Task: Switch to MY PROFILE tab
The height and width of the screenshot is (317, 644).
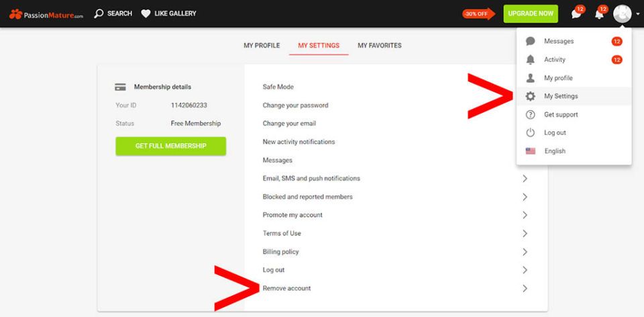Action: 262,46
